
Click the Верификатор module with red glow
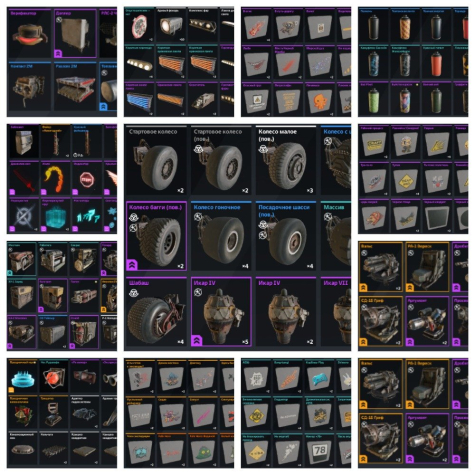tap(29, 34)
